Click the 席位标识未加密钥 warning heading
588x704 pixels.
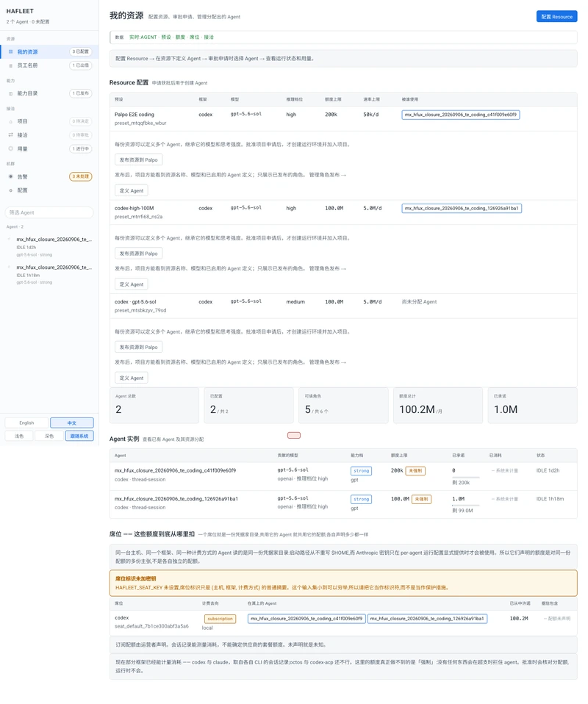(136, 579)
